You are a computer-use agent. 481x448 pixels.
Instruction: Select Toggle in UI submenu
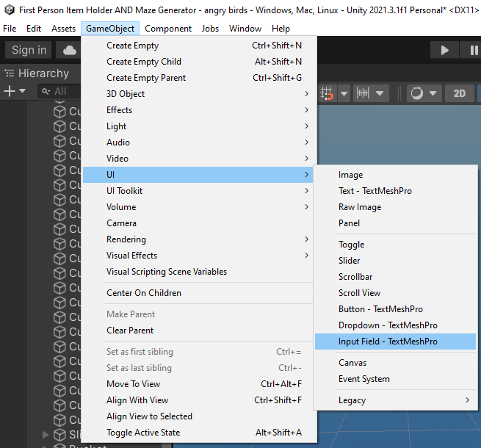click(395, 245)
